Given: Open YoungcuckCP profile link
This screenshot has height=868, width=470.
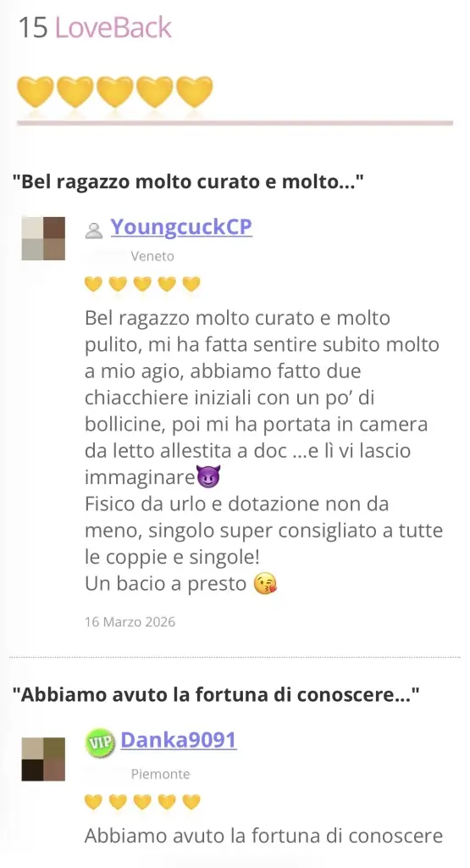Looking at the screenshot, I should click(181, 227).
